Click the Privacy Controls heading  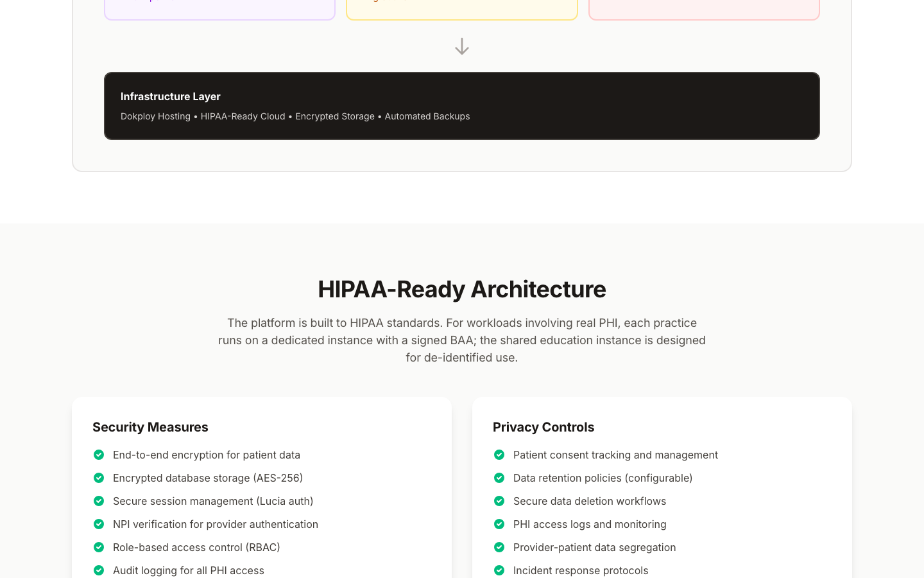[543, 427]
